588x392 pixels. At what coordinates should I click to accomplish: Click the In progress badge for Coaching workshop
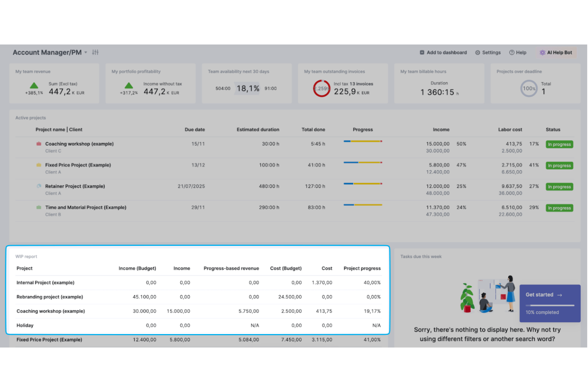click(x=559, y=144)
